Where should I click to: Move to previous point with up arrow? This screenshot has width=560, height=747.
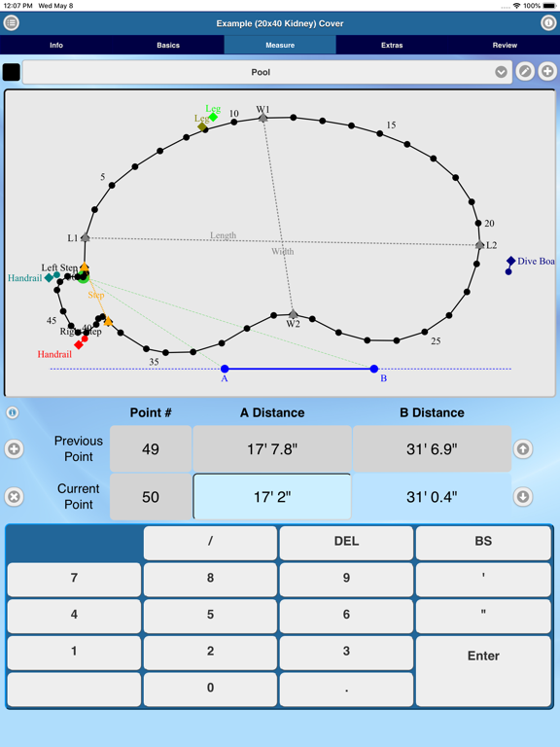click(x=523, y=448)
